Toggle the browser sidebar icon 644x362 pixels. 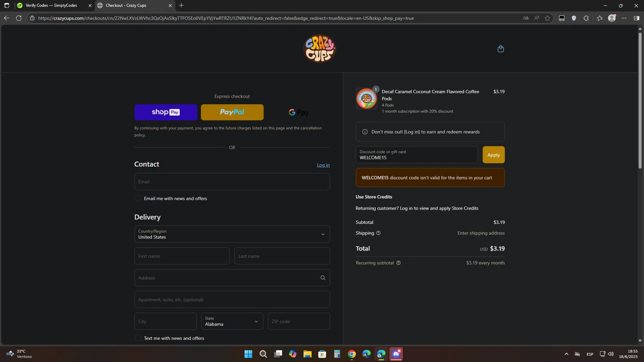636,18
